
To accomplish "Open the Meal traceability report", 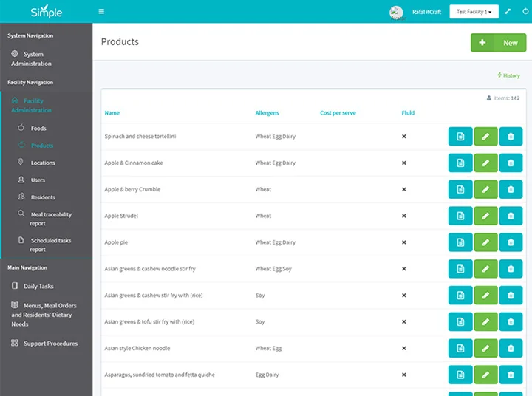I will click(x=50, y=219).
